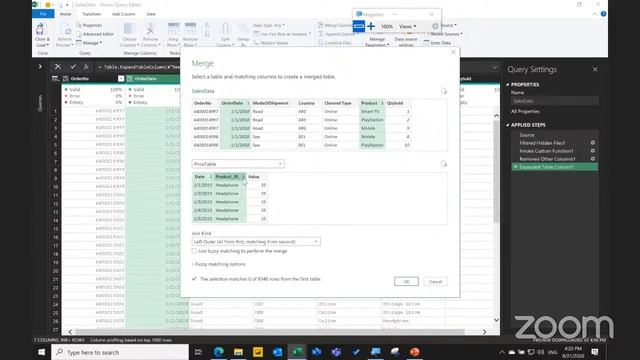The width and height of the screenshot is (640, 360).
Task: Click the Choose Columns icon
Action: [129, 29]
